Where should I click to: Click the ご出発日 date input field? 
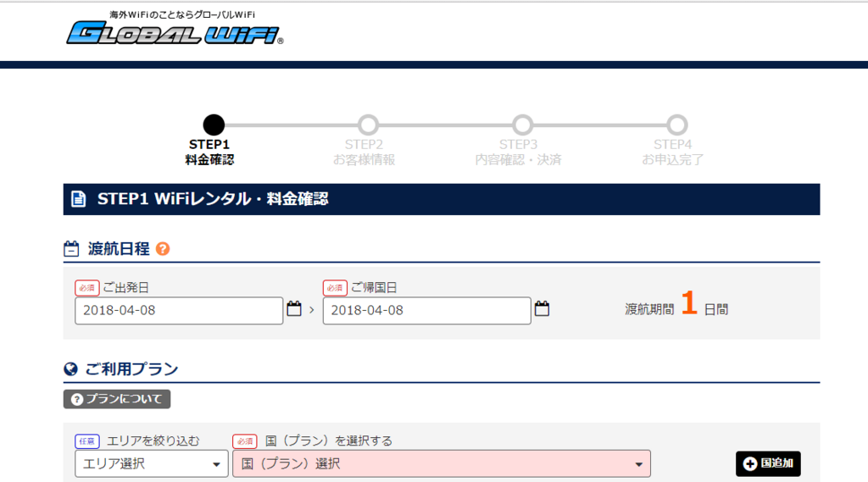179,310
